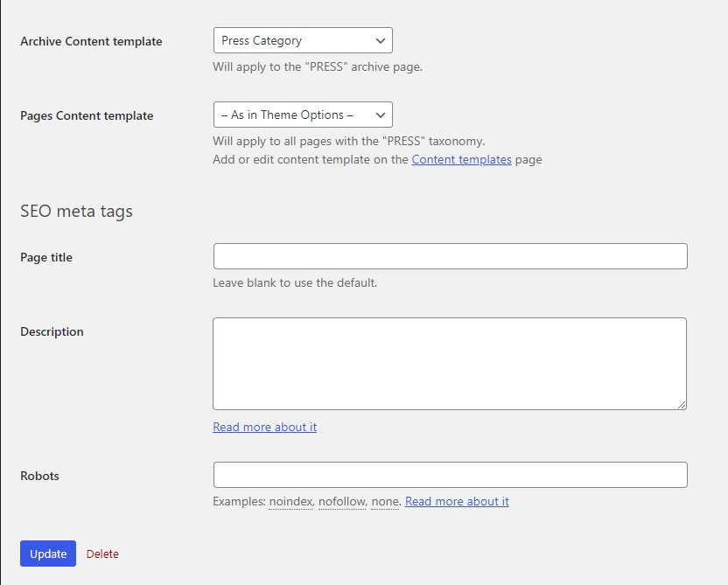Image resolution: width=728 pixels, height=585 pixels.
Task: Expand the Pages Content template dropdown
Action: [302, 115]
